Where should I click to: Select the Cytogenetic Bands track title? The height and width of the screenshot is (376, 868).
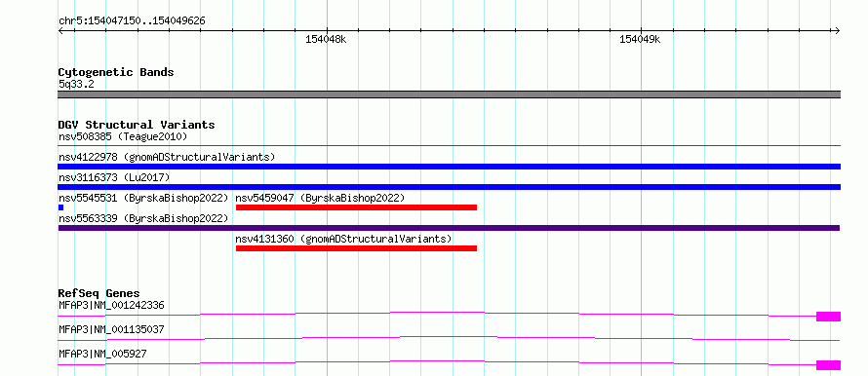[116, 72]
